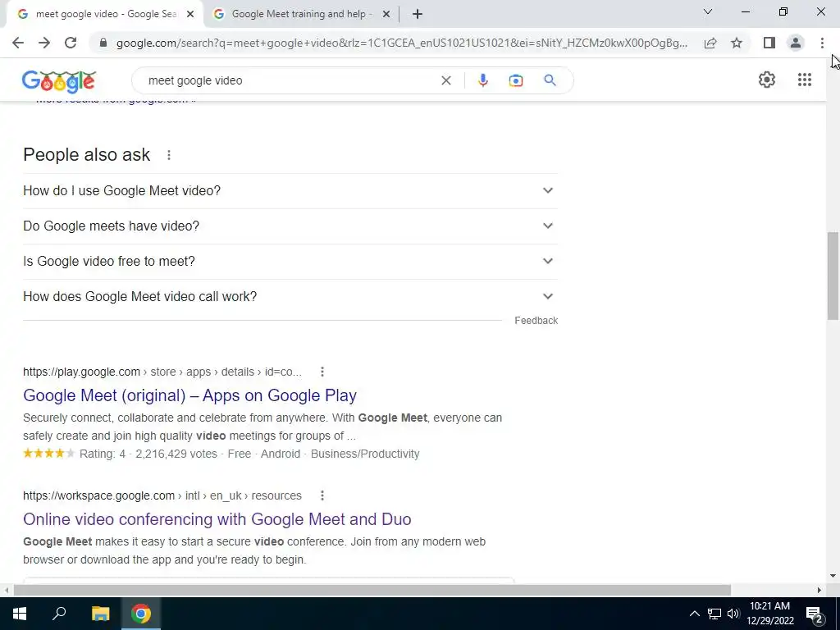840x630 pixels.
Task: Clear the search box text
Action: tap(445, 80)
